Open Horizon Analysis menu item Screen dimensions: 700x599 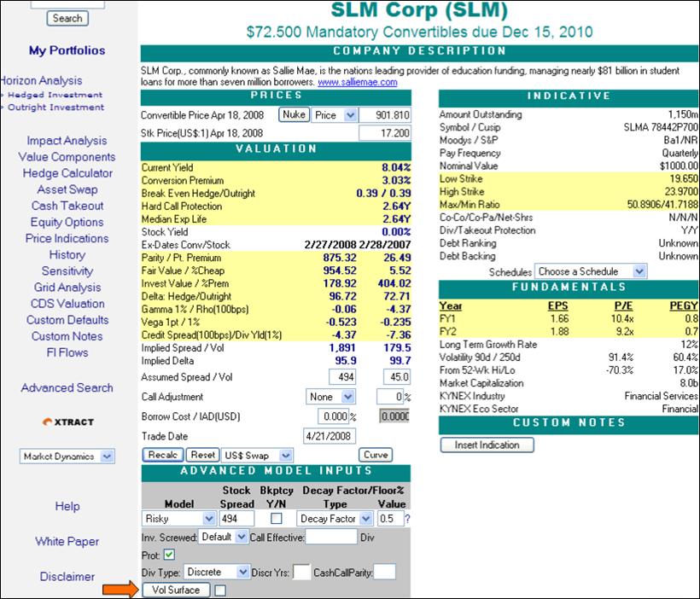coord(41,80)
